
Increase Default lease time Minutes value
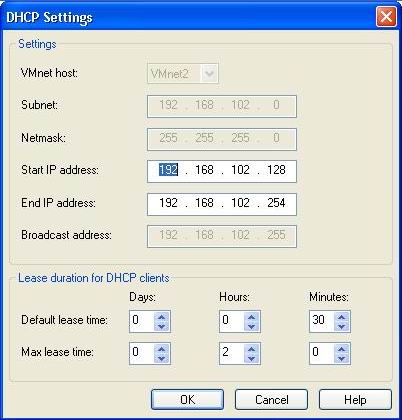[x=342, y=317]
